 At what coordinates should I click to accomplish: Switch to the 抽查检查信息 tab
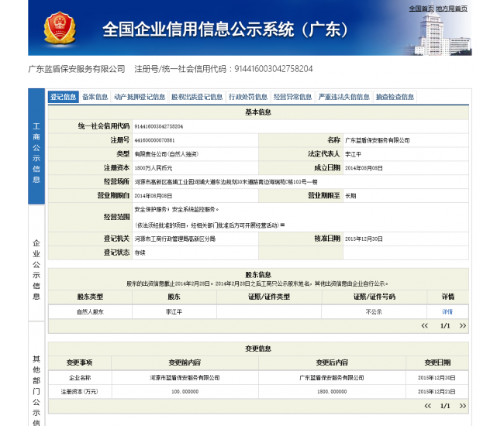(395, 97)
